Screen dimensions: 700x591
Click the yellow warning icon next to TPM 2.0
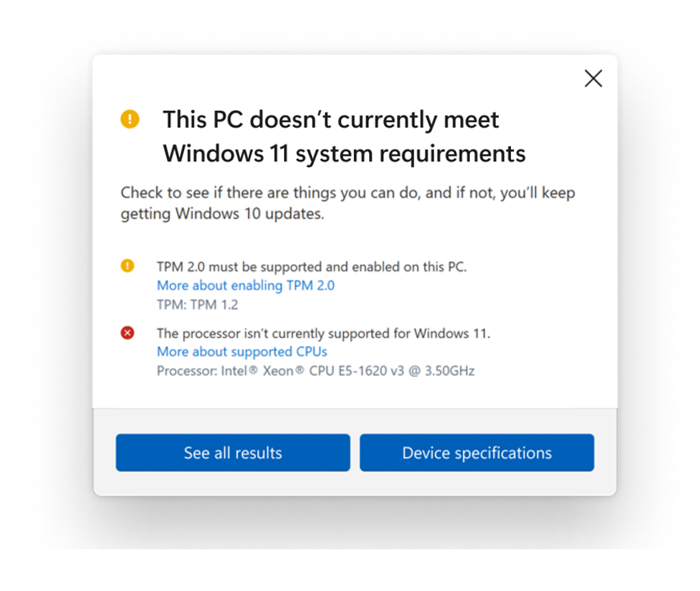(x=128, y=266)
